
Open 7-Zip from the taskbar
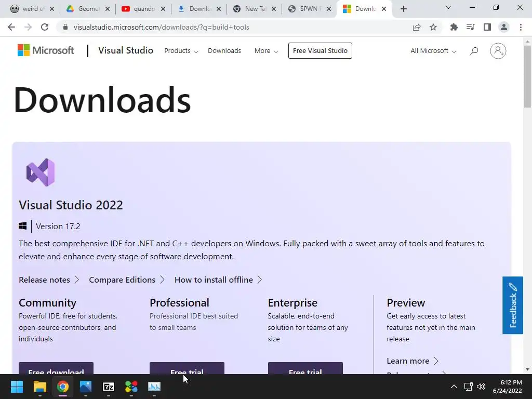click(x=109, y=387)
